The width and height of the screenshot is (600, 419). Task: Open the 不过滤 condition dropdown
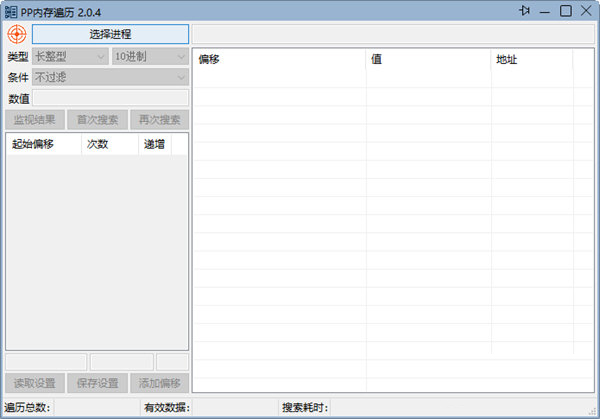coord(110,77)
